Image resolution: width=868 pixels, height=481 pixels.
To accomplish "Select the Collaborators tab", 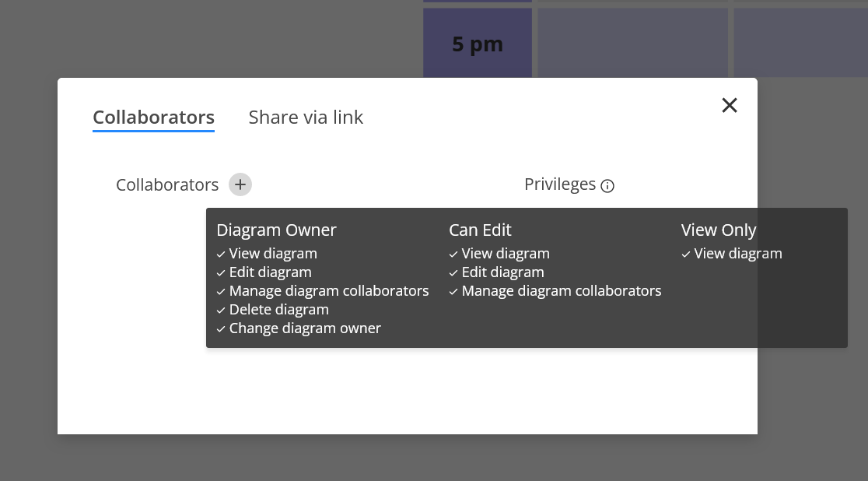I will [x=153, y=117].
